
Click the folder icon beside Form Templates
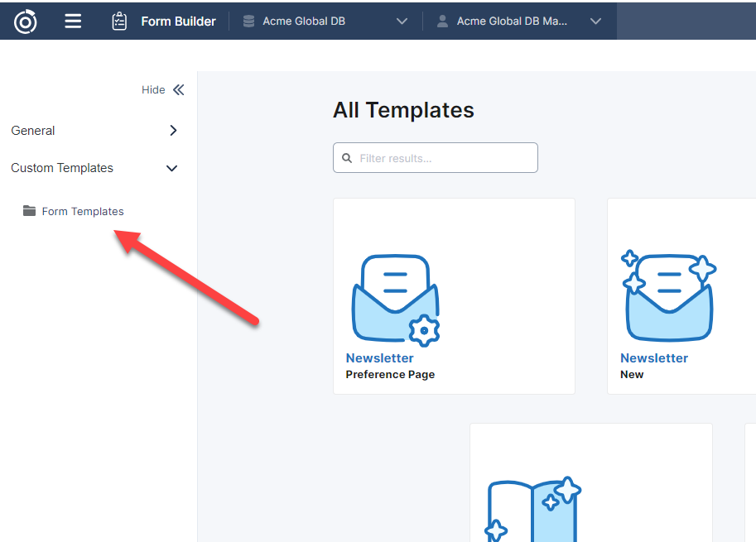[x=30, y=211]
